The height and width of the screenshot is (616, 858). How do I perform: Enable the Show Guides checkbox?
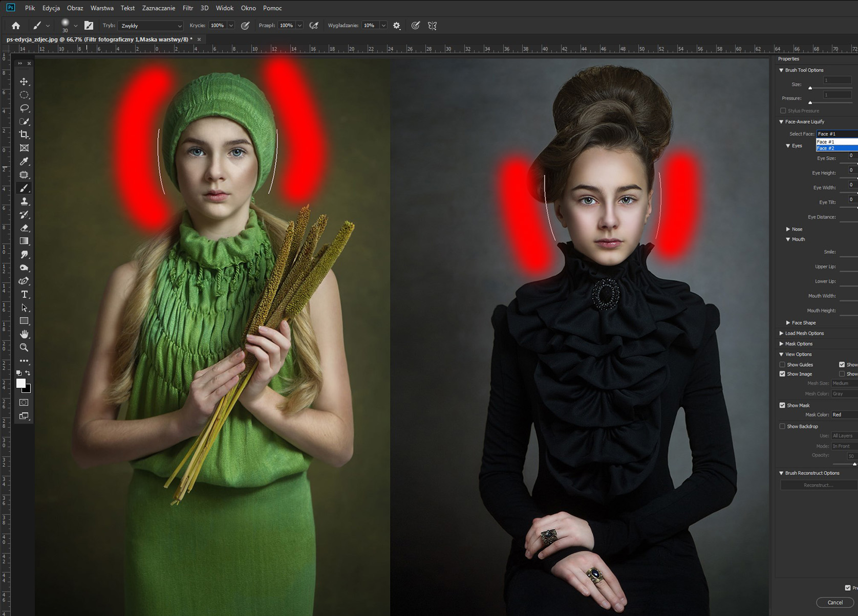point(782,365)
